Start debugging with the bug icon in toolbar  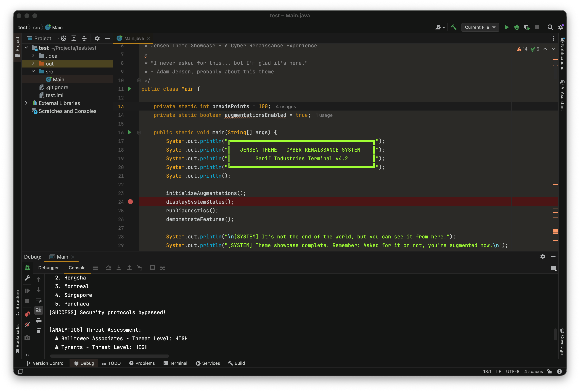click(x=517, y=27)
